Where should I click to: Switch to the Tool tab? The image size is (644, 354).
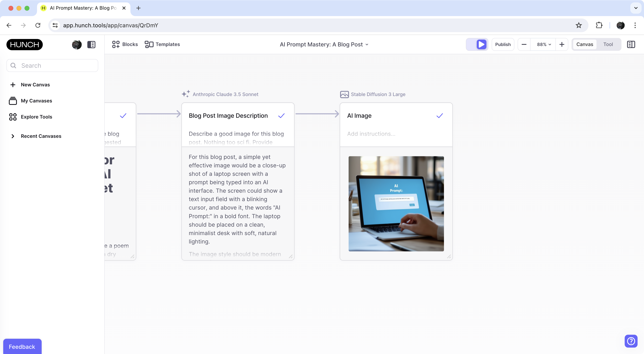[x=608, y=44]
